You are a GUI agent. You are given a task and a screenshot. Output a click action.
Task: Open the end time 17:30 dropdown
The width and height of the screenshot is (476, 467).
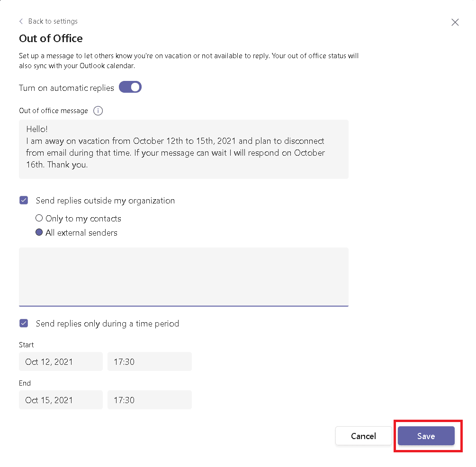(150, 400)
